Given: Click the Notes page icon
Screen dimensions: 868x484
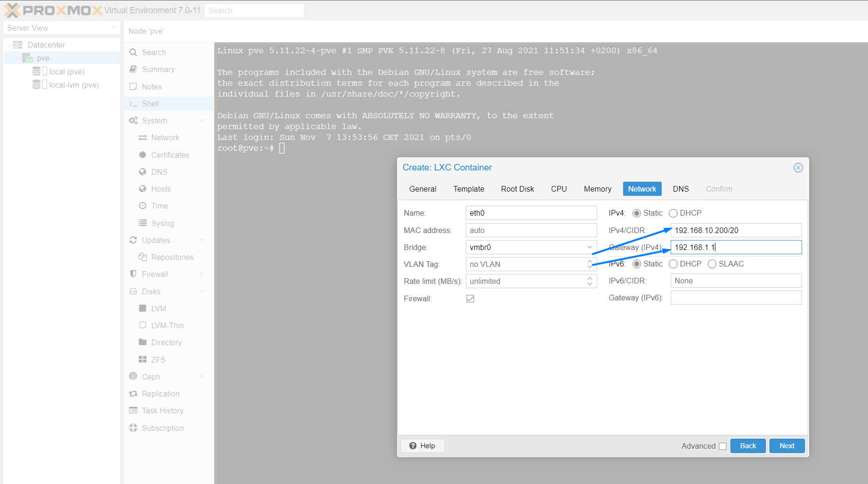Looking at the screenshot, I should [x=133, y=87].
